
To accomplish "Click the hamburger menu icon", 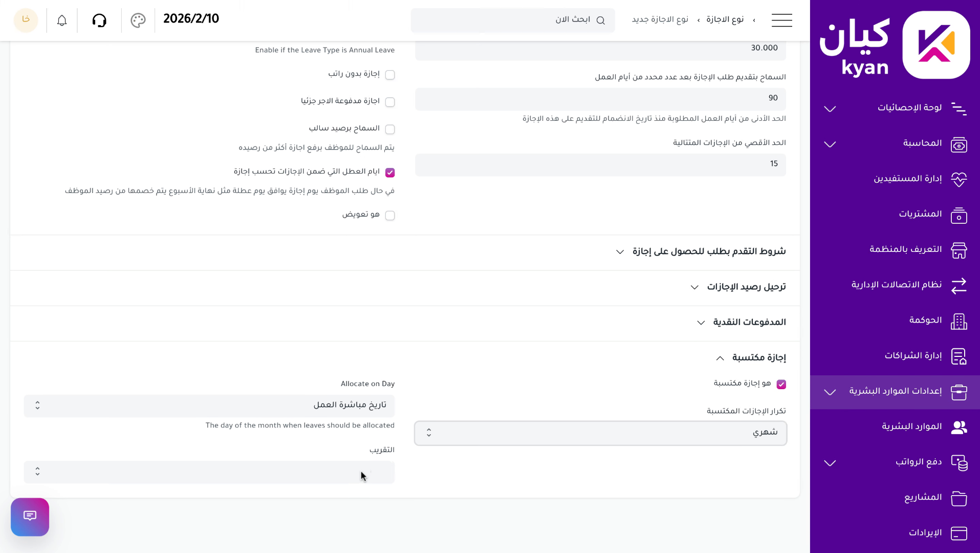I will [781, 20].
